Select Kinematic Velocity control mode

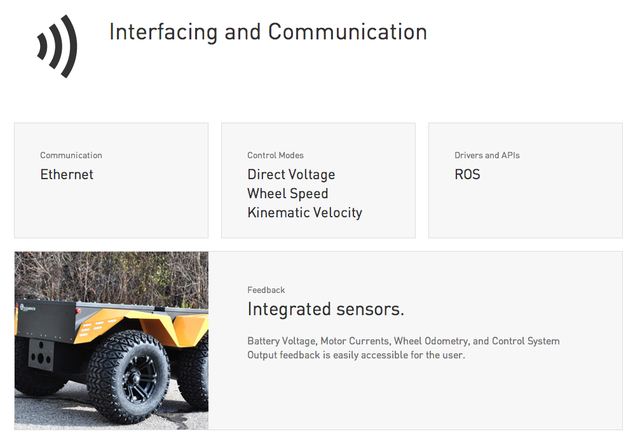tap(304, 212)
